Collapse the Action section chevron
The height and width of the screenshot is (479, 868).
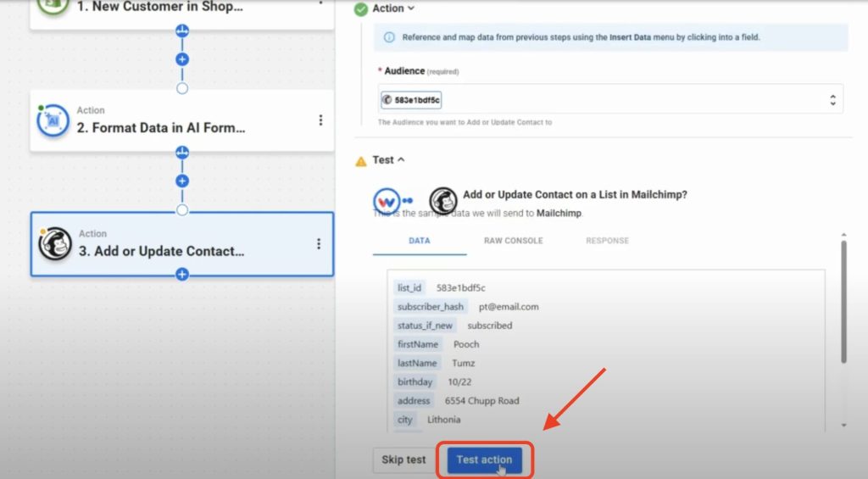point(411,8)
